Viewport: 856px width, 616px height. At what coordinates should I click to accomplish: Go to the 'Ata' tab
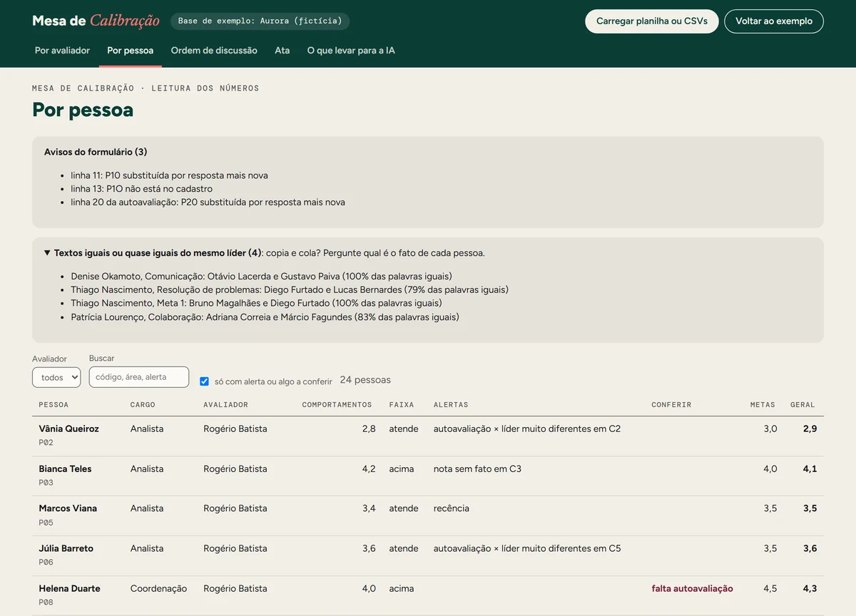pos(282,51)
